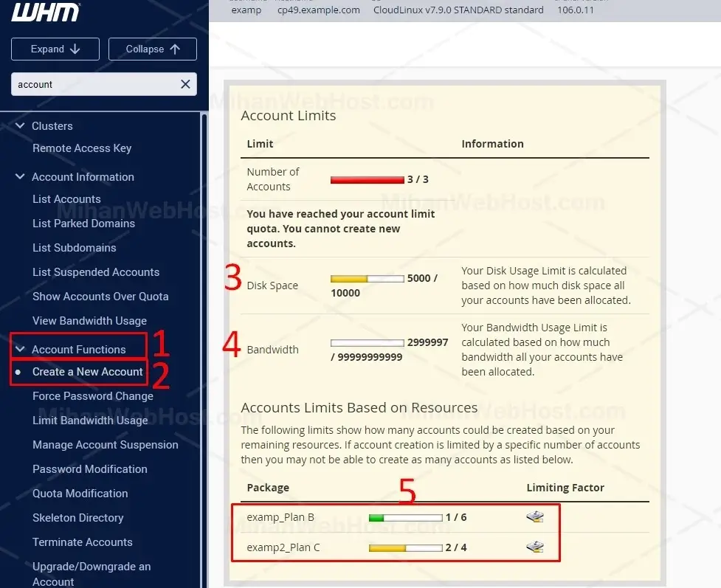
Task: Click disk icon for examp_Plan B row
Action: point(535,517)
